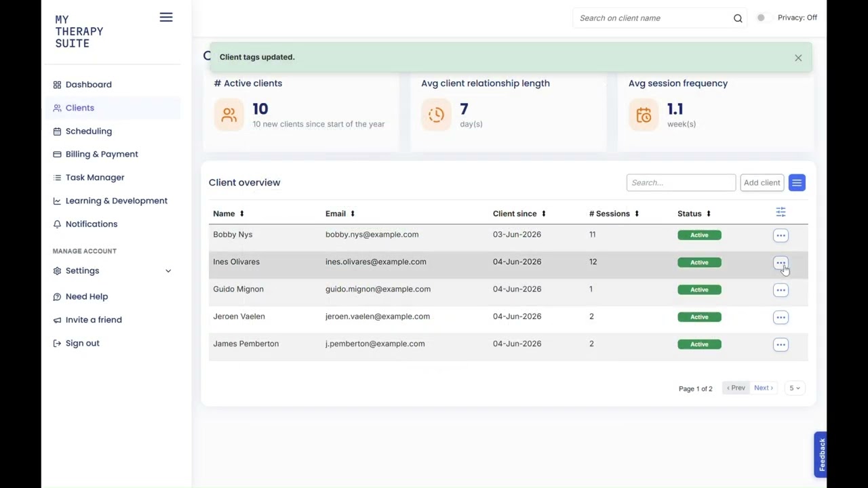This screenshot has width=868, height=488.
Task: Sort table by Status column
Action: click(x=694, y=213)
